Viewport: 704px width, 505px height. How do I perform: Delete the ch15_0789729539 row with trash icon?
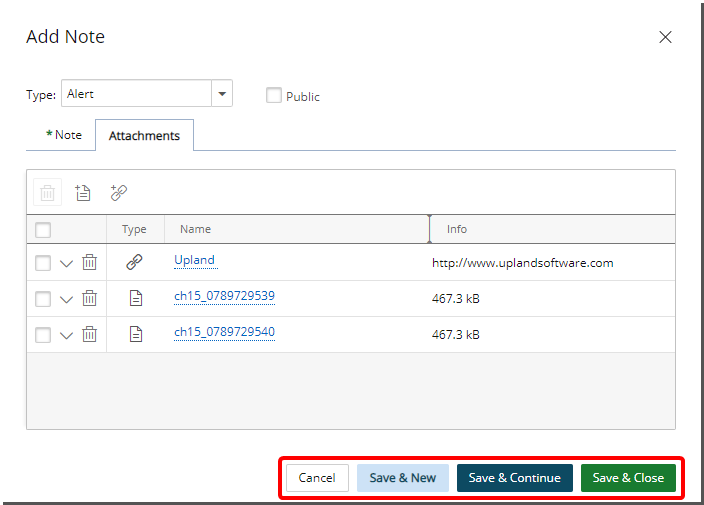tap(89, 298)
